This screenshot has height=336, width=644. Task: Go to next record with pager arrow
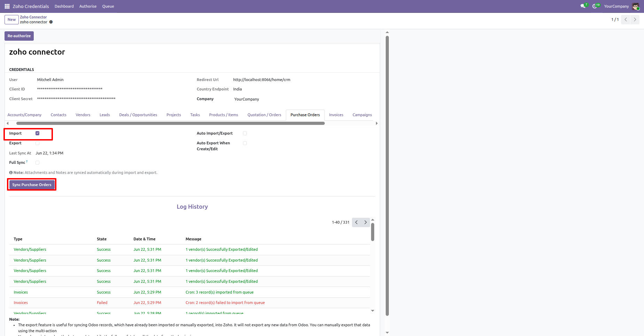[635, 19]
